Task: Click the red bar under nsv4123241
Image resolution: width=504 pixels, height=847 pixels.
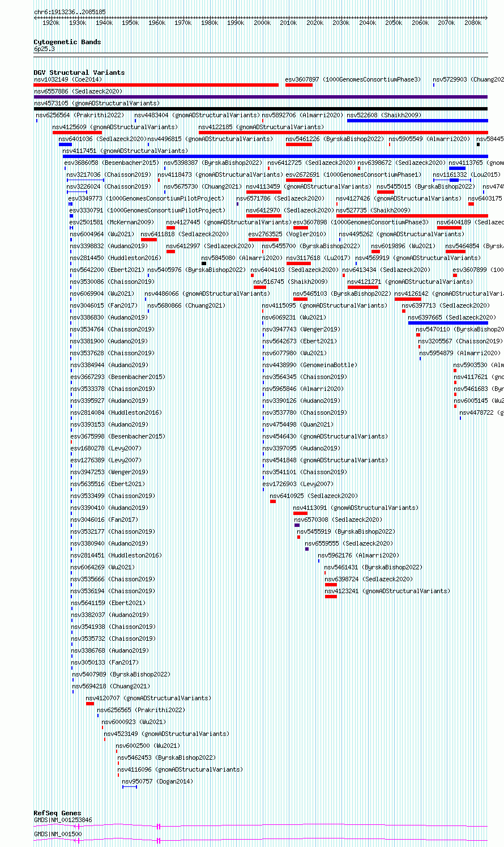Action: coord(331,597)
